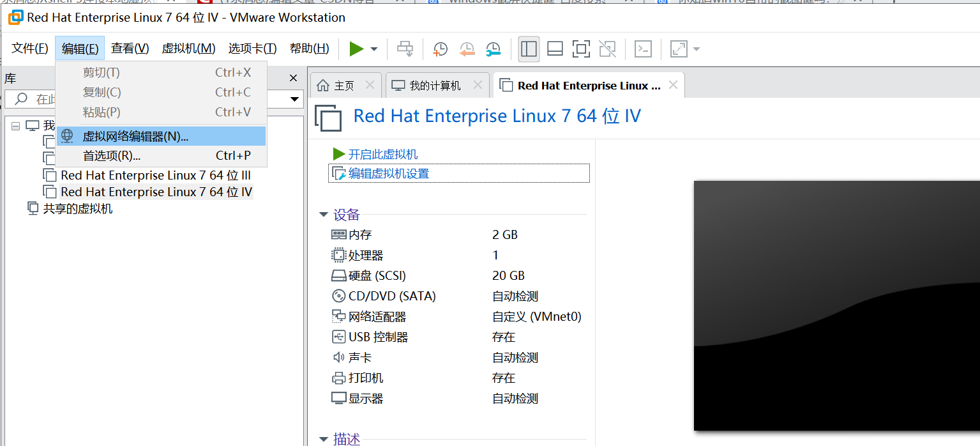
Task: Click the USB controller icon
Action: (338, 337)
